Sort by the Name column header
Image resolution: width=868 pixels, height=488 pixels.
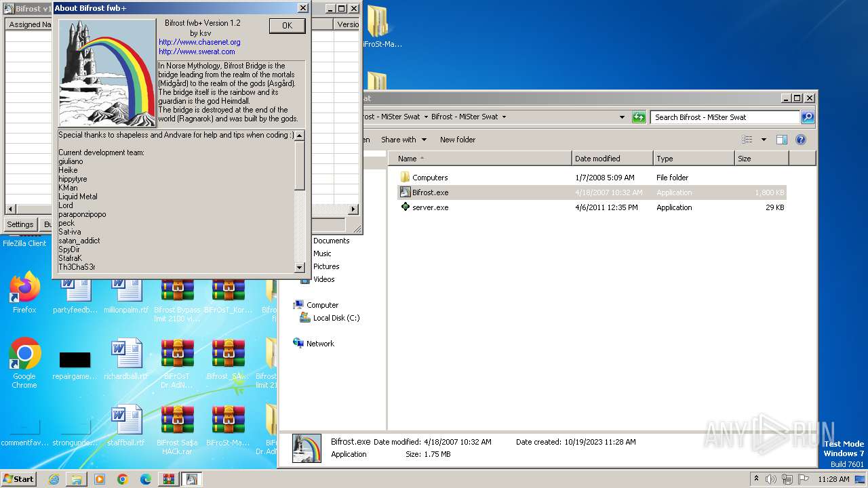point(480,159)
